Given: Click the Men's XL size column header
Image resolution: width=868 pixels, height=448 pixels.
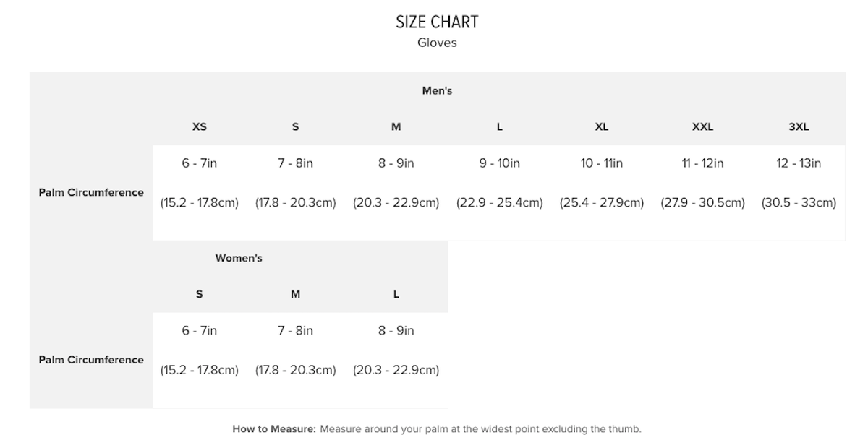Looking at the screenshot, I should tap(602, 126).
